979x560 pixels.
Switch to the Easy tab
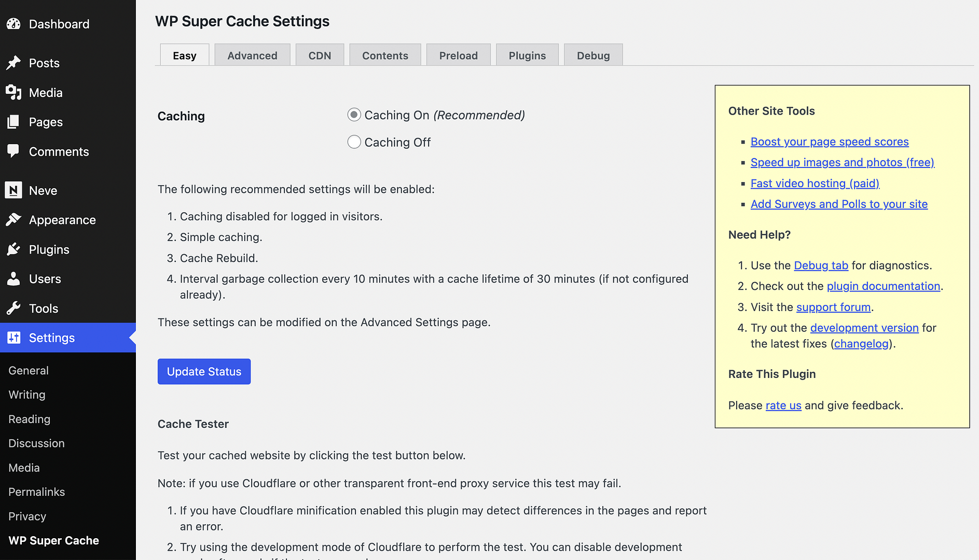[x=184, y=55]
